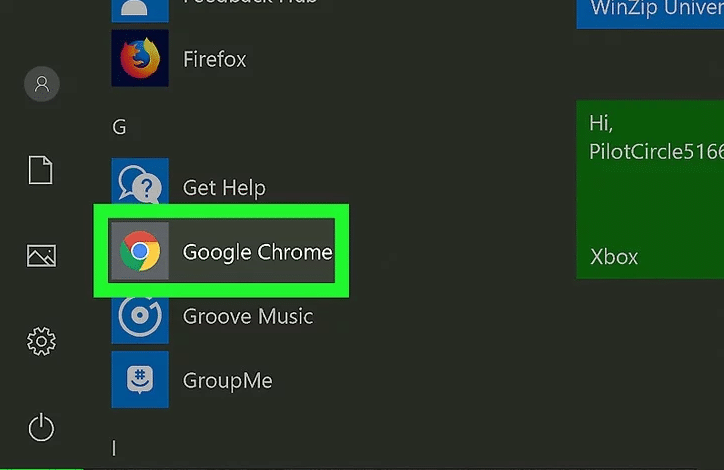Click the Power button icon

pos(42,427)
